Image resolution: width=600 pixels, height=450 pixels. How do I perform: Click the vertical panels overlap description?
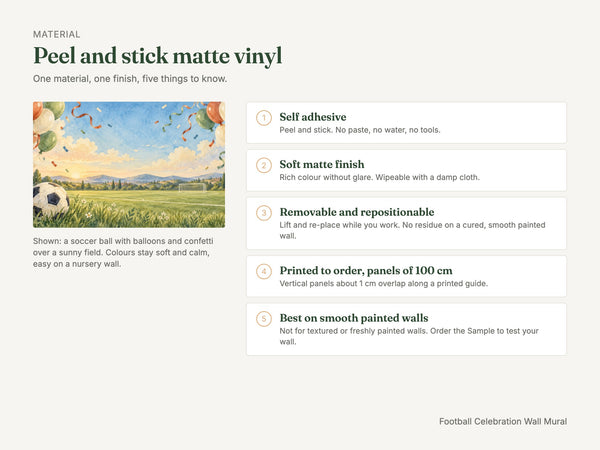click(383, 284)
